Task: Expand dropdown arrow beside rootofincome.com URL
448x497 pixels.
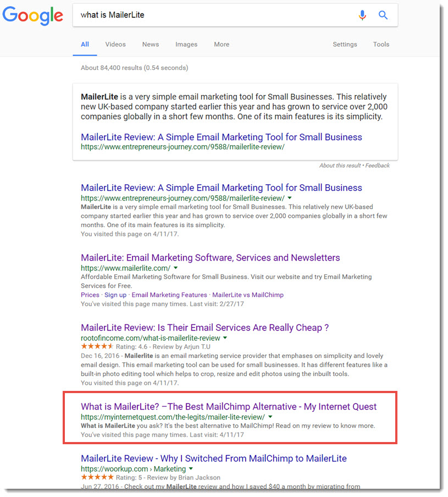Action: 225,338
